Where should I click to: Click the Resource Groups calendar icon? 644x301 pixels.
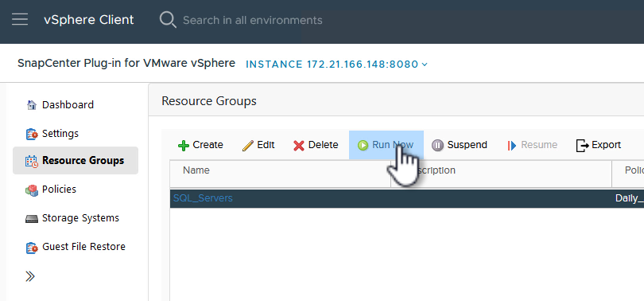tap(32, 161)
